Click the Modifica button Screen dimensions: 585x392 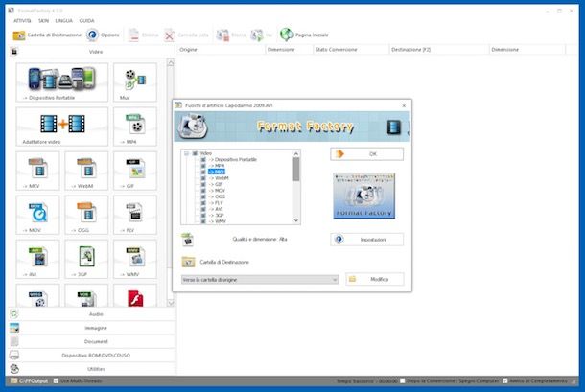pyautogui.click(x=375, y=279)
